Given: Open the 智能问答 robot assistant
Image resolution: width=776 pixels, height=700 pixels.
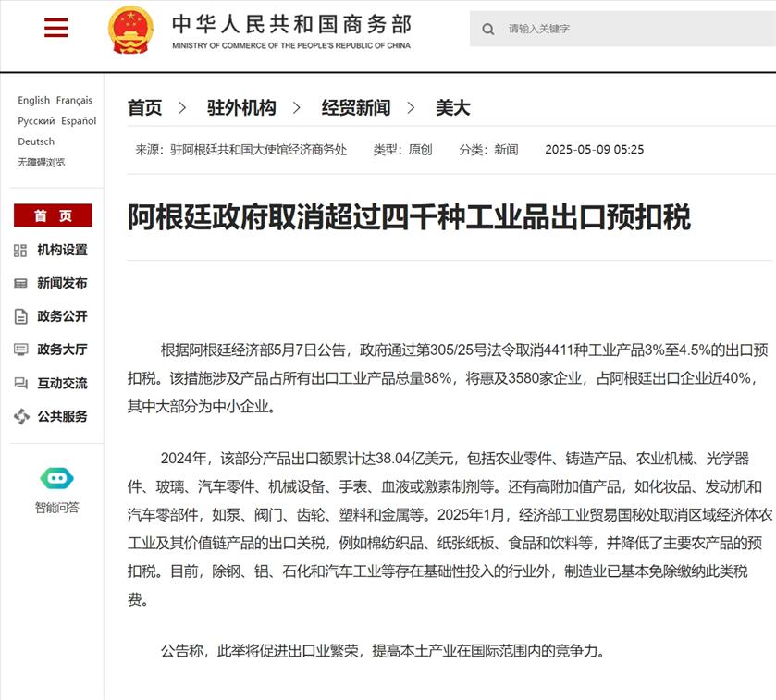Looking at the screenshot, I should [56, 480].
